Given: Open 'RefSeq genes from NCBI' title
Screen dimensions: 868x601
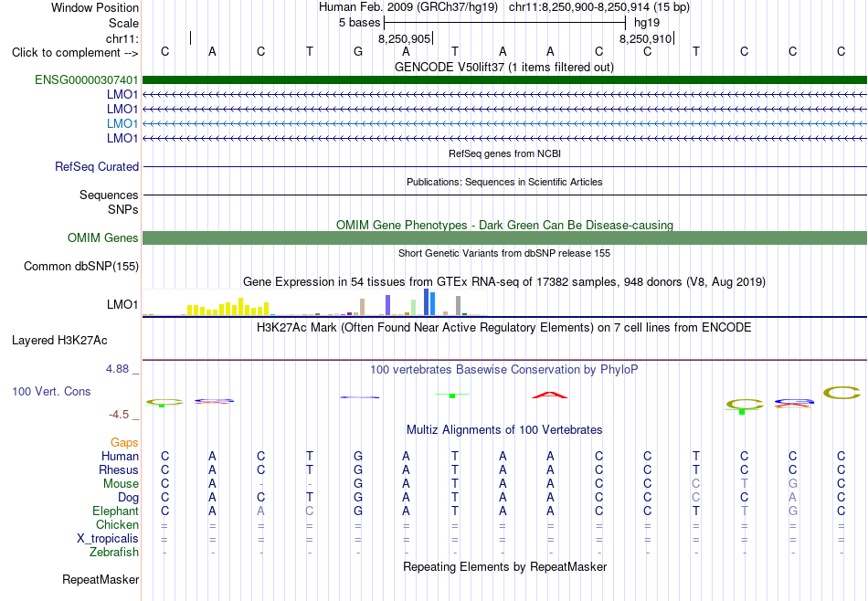Looking at the screenshot, I should (504, 153).
